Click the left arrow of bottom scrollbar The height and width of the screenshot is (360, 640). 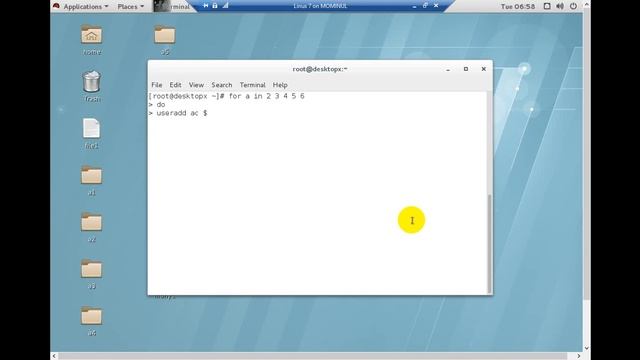point(54,356)
